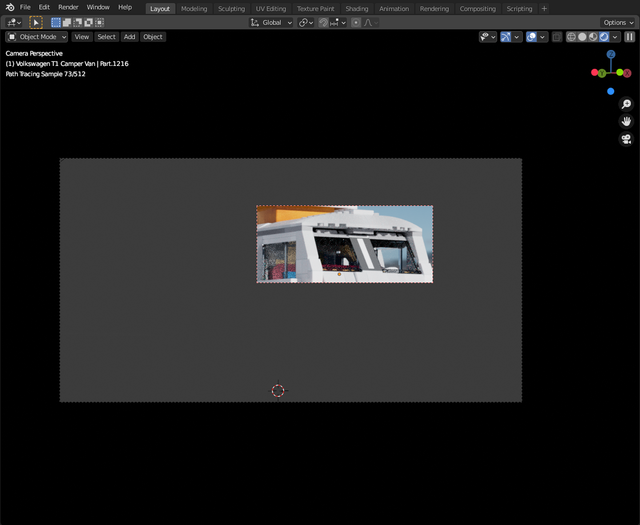
Task: Switch to the Layout workspace tab
Action: tap(160, 9)
